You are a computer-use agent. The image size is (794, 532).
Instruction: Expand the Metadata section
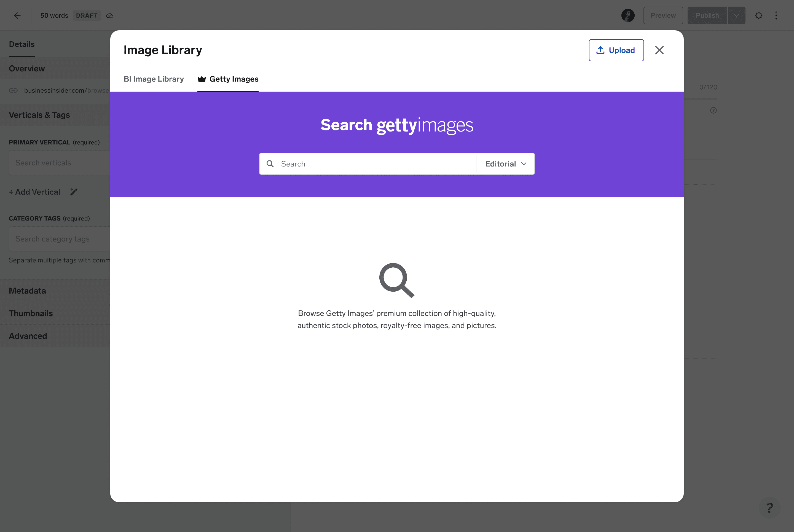(27, 291)
